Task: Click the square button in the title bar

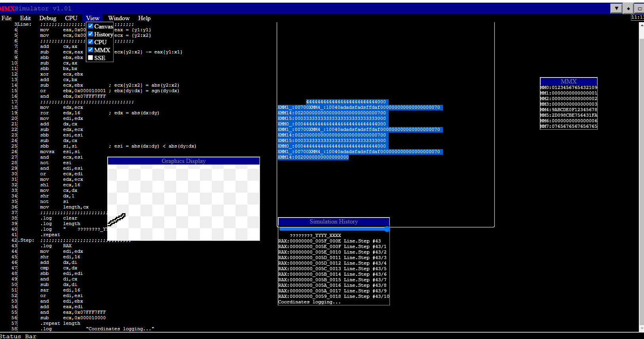Action: pos(639,8)
